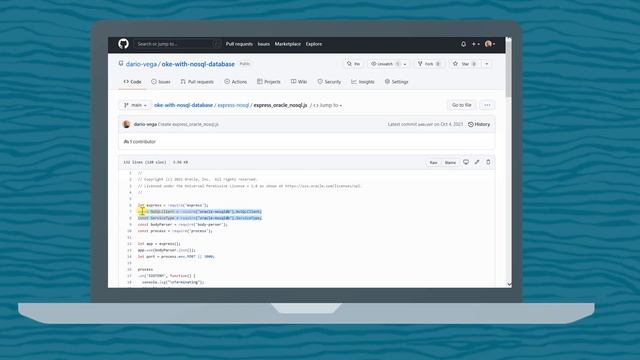Open the Raw file view
Viewport: 640px width, 360px height.
tap(433, 162)
